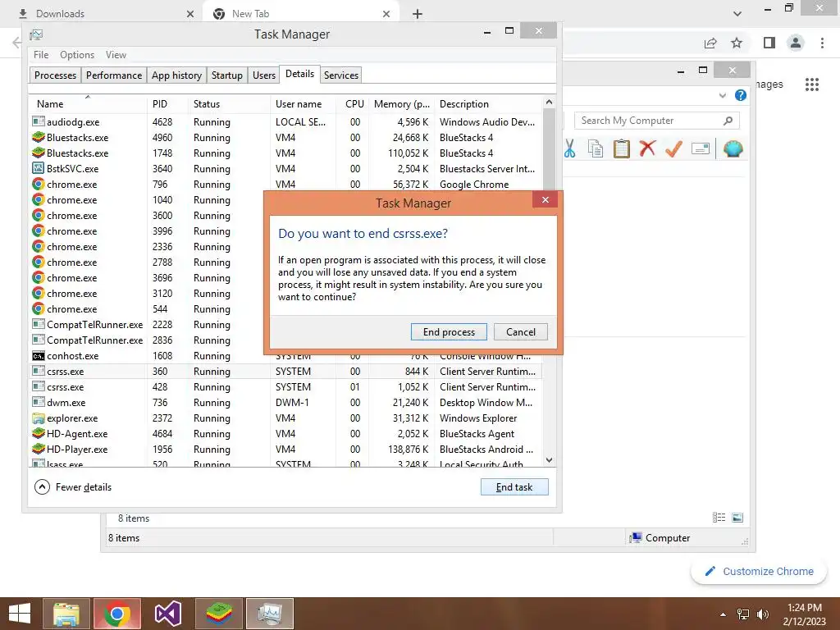Click the Copy icon in Explorer toolbar
The height and width of the screenshot is (630, 840).
[x=596, y=148]
